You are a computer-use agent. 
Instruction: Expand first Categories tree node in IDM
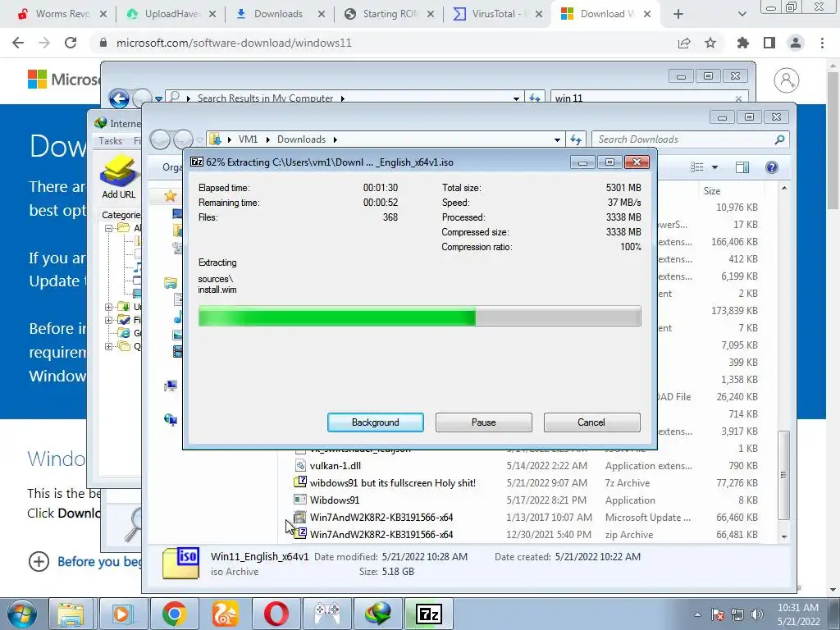[x=109, y=228]
